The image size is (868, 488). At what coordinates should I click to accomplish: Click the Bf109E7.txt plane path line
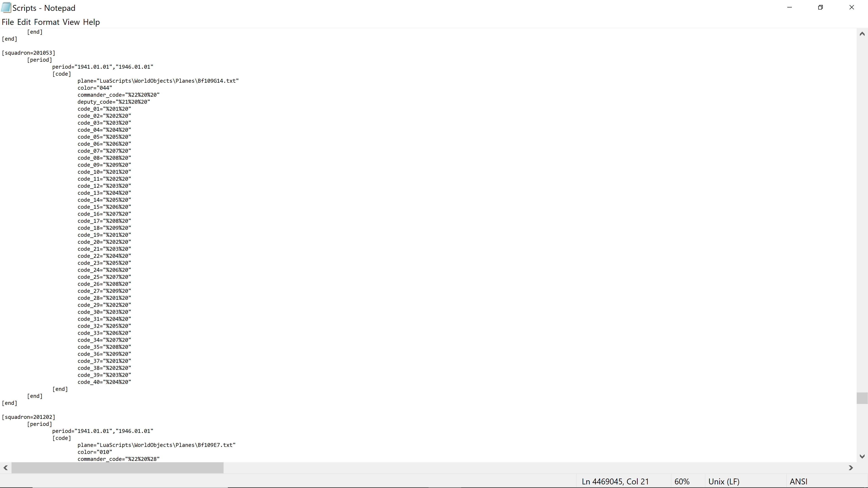coord(156,445)
